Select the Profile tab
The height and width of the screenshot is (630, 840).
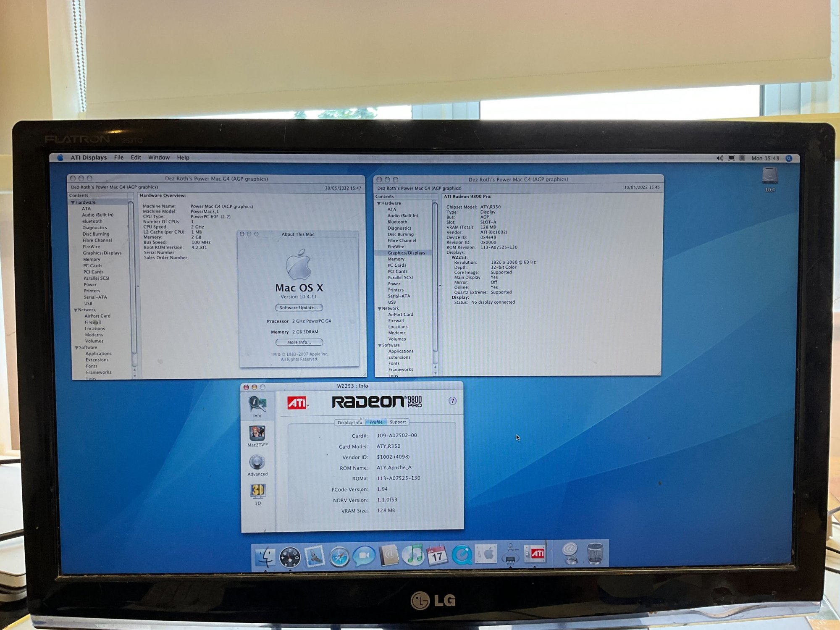(376, 422)
